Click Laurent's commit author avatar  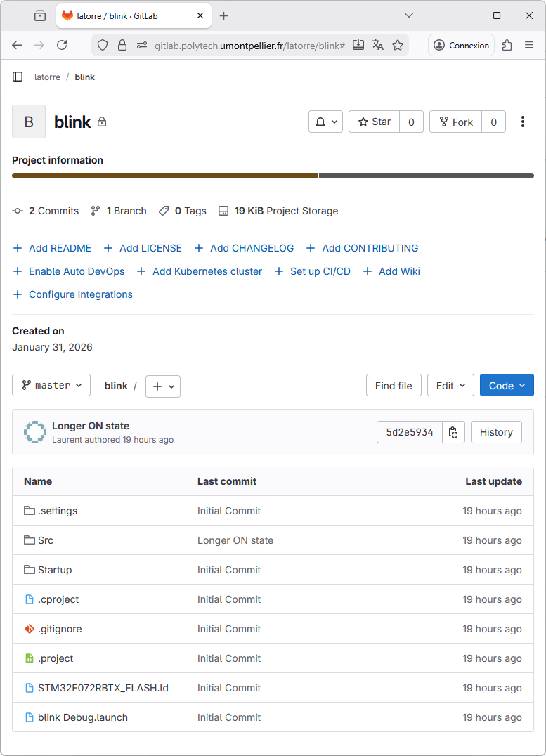coord(34,432)
